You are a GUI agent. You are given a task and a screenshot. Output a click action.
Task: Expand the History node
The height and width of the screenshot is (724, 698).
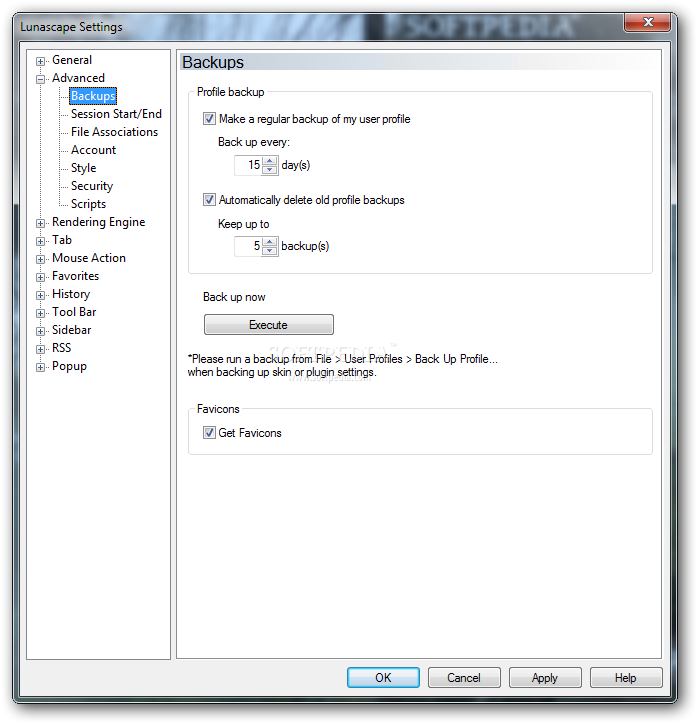point(41,295)
